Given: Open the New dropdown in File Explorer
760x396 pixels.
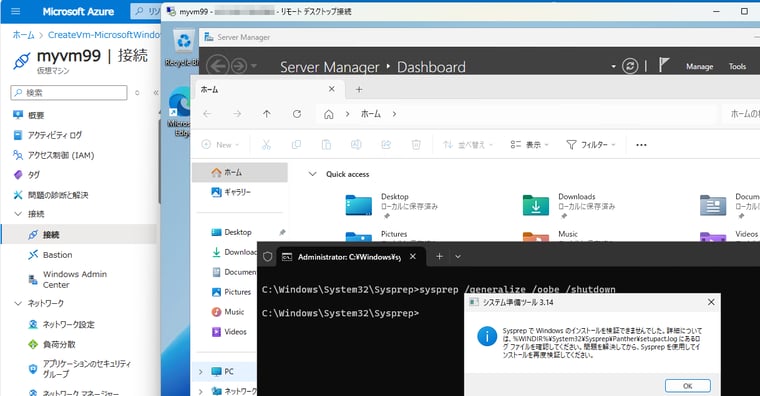Looking at the screenshot, I should click(221, 144).
